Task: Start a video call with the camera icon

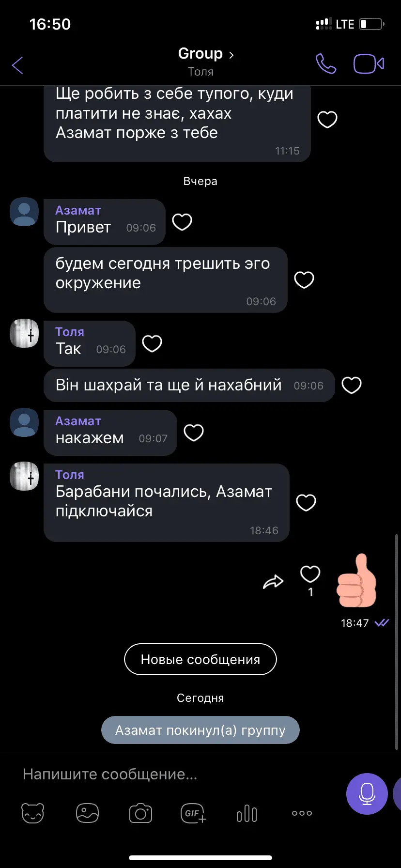Action: (x=369, y=64)
